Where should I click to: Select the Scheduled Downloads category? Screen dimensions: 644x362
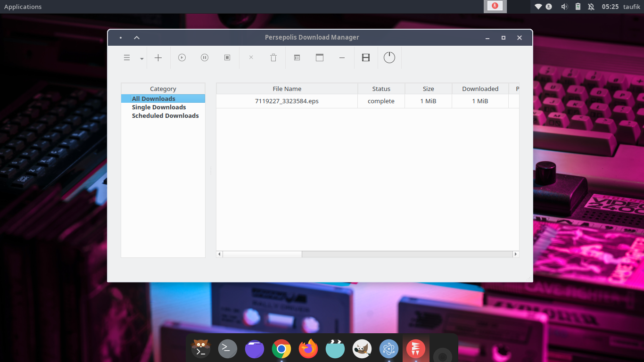coord(165,115)
